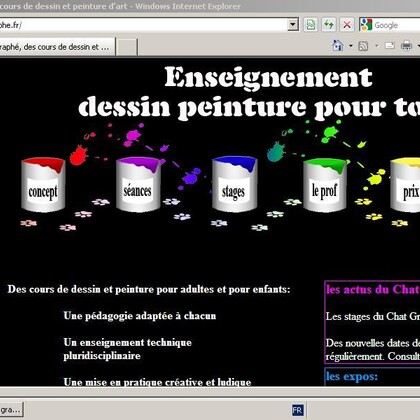420x420 pixels.
Task: Expand the address bar history dropdown
Action: pyautogui.click(x=293, y=25)
